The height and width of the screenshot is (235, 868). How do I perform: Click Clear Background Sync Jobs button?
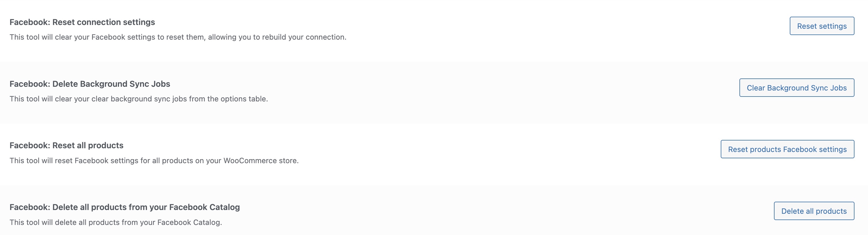796,88
